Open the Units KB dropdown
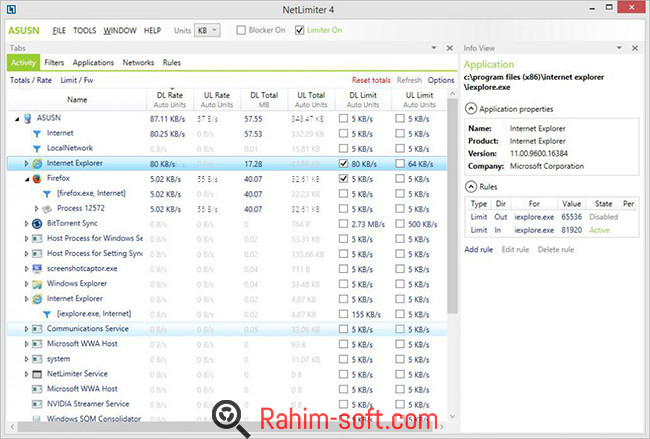 [207, 30]
